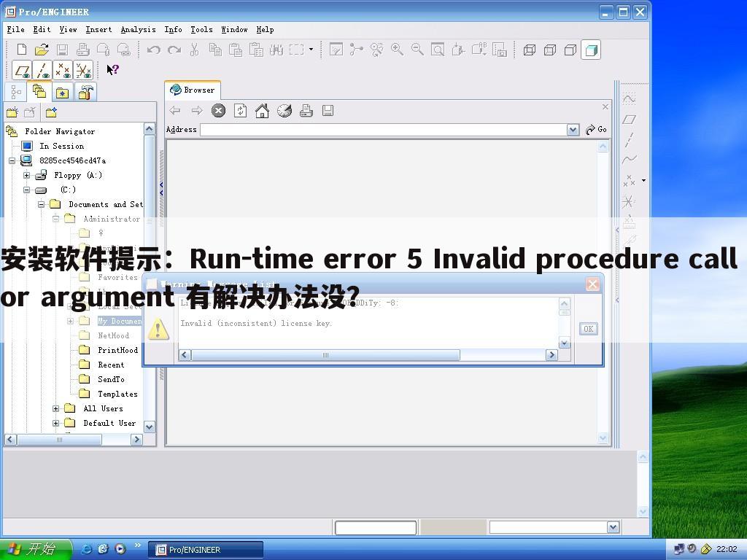This screenshot has width=747, height=560.
Task: Close the warning dialog with X
Action: (592, 284)
